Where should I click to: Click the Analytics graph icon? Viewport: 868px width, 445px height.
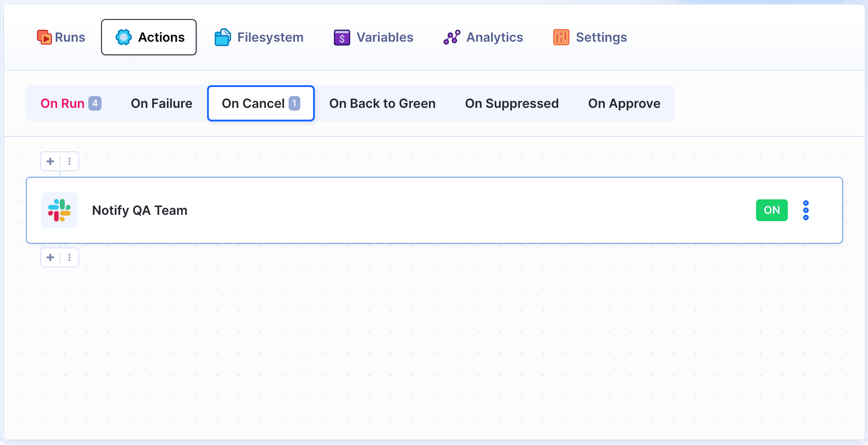pyautogui.click(x=452, y=37)
